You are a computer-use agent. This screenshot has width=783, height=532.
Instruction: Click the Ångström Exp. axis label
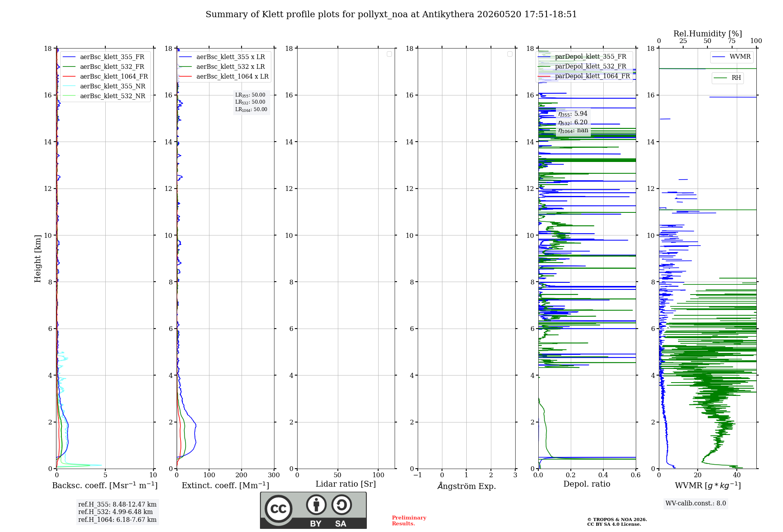467,486
